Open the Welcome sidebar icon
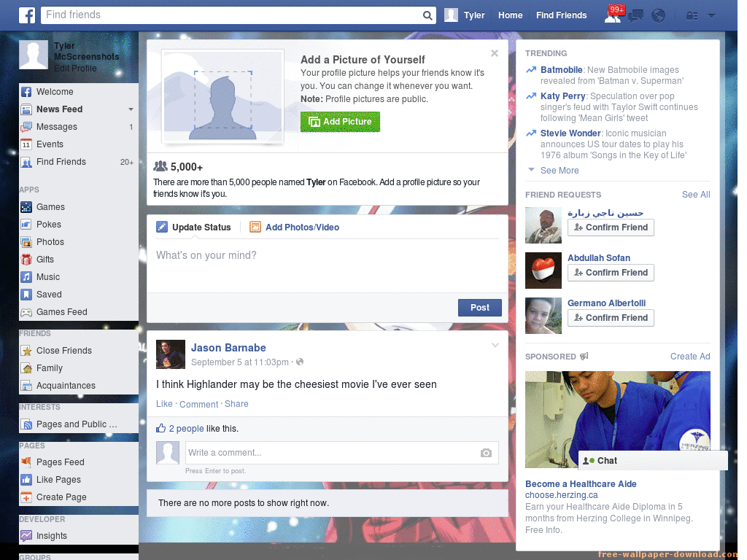 point(26,92)
